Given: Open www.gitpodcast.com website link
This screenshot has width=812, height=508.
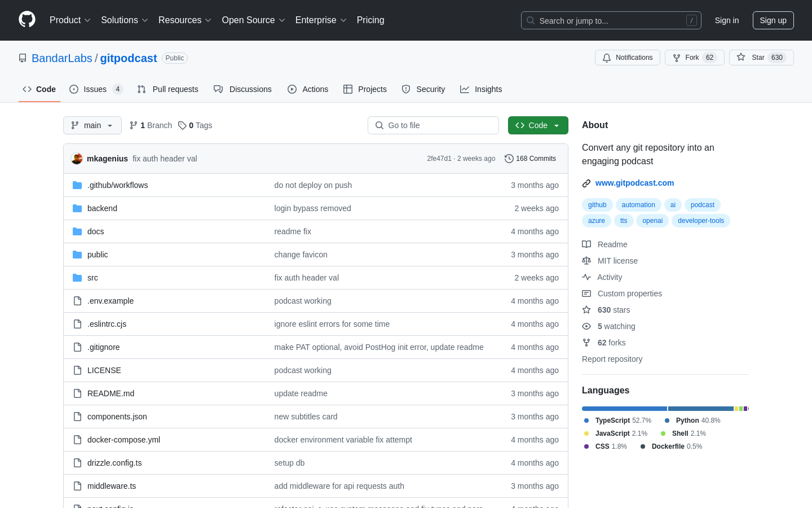Looking at the screenshot, I should pos(634,183).
